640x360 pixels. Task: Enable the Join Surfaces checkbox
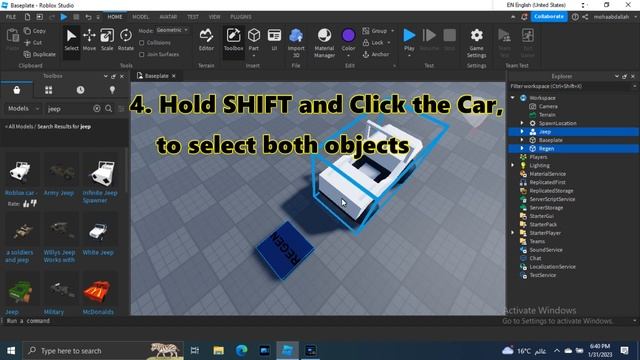click(x=142, y=54)
